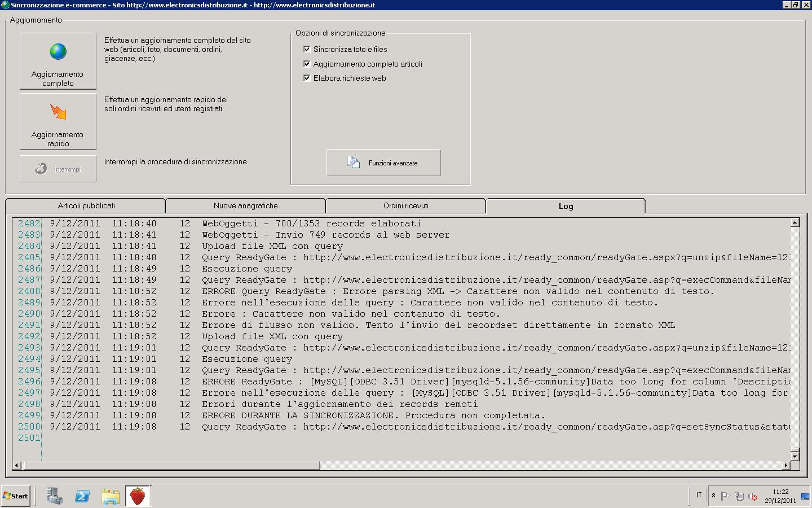The height and width of the screenshot is (508, 812).
Task: Select the strawberry app taskbar icon
Action: tap(138, 496)
